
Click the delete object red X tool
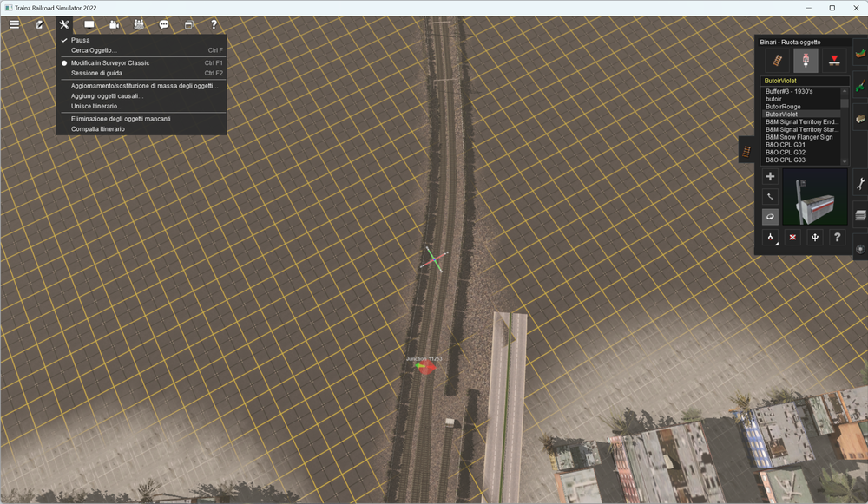click(x=792, y=238)
